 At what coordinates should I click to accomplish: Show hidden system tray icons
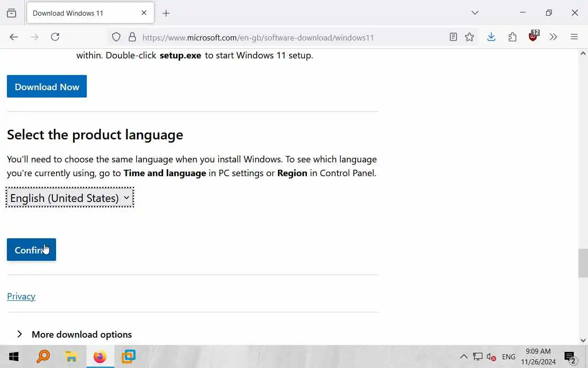click(x=464, y=356)
